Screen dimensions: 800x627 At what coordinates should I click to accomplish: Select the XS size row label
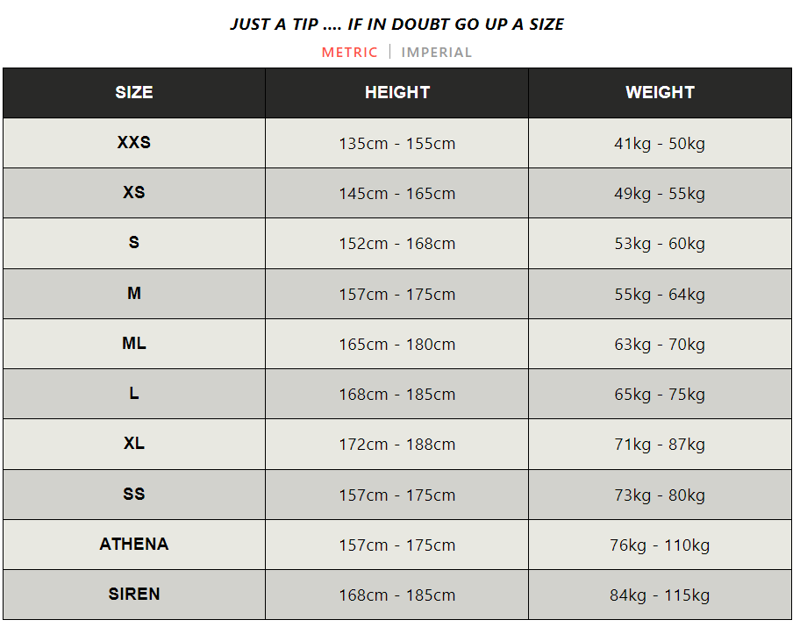point(134,193)
